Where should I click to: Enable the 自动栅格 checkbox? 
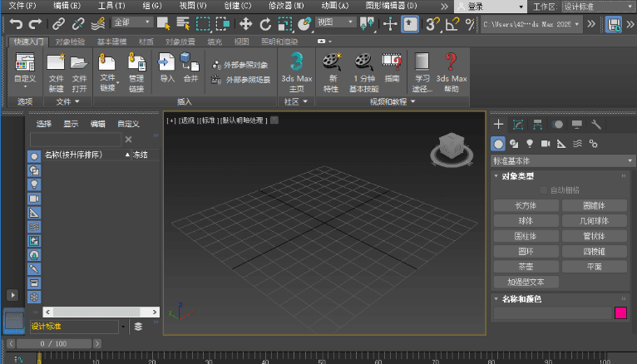coord(543,190)
